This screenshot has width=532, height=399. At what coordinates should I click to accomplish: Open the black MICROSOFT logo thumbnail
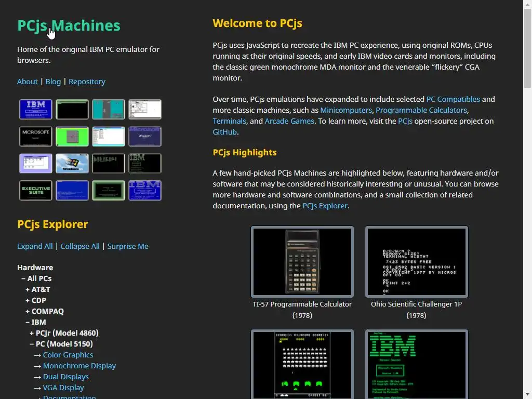[x=36, y=137]
